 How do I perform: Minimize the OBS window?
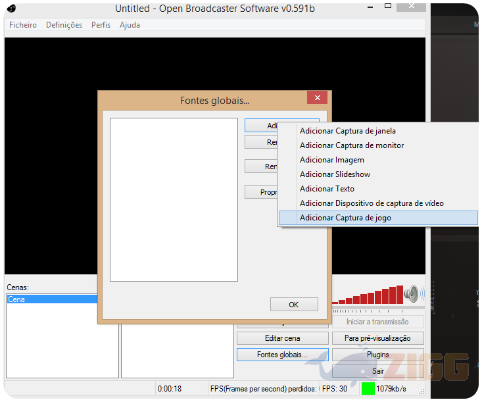point(370,7)
